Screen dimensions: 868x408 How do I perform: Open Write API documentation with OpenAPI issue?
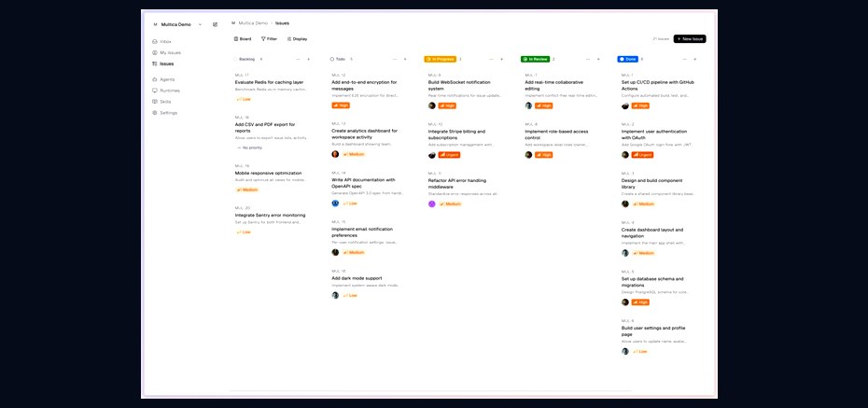tap(363, 183)
